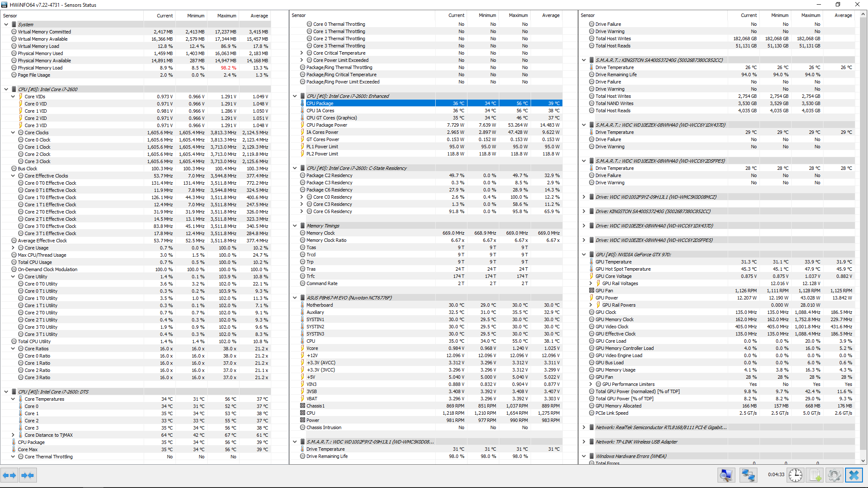Click the chip icon beside GPU [#0] GeForce GTX 970

pos(592,255)
